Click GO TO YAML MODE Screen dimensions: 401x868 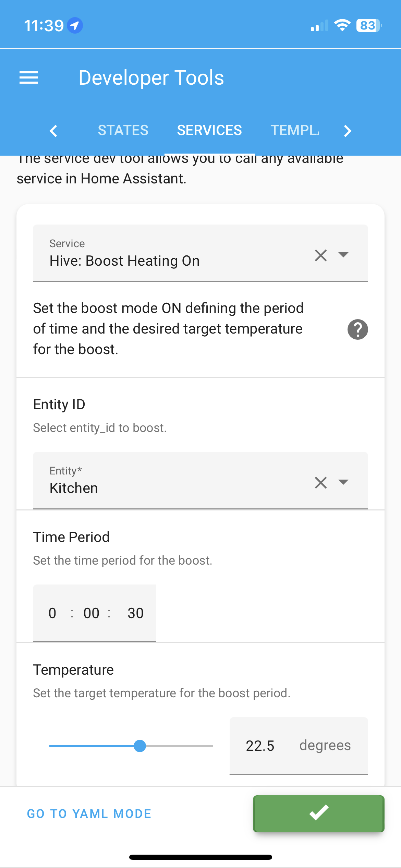point(89,814)
